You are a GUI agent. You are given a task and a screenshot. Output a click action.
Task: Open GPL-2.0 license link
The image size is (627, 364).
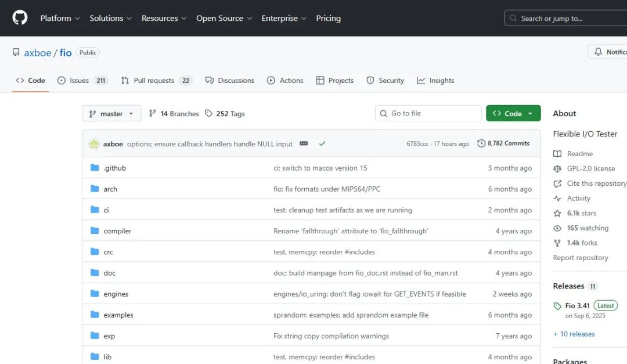pos(590,168)
